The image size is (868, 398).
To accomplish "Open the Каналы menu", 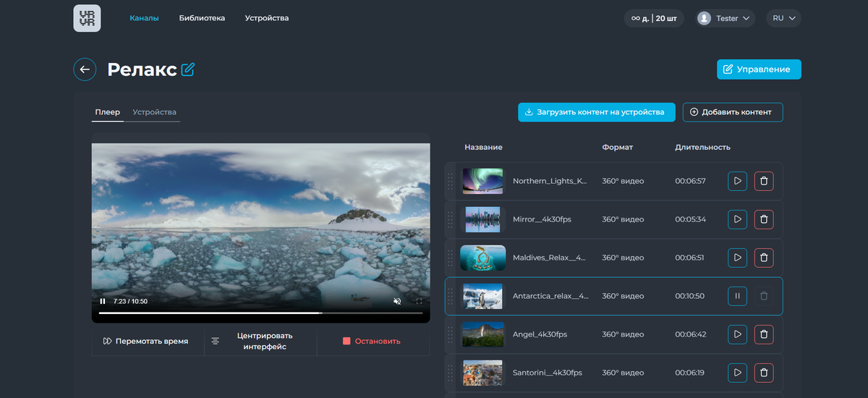I will [144, 18].
